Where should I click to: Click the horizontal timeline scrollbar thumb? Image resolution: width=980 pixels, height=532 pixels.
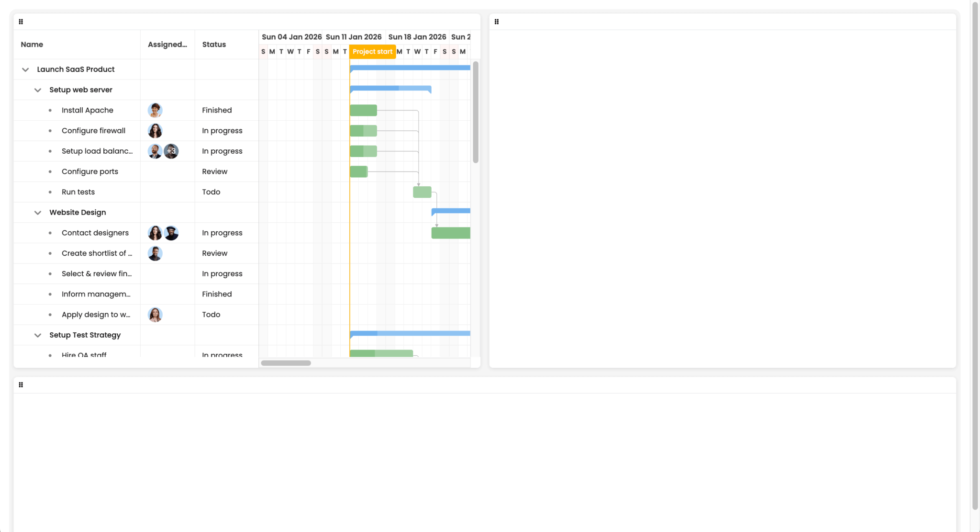click(286, 363)
